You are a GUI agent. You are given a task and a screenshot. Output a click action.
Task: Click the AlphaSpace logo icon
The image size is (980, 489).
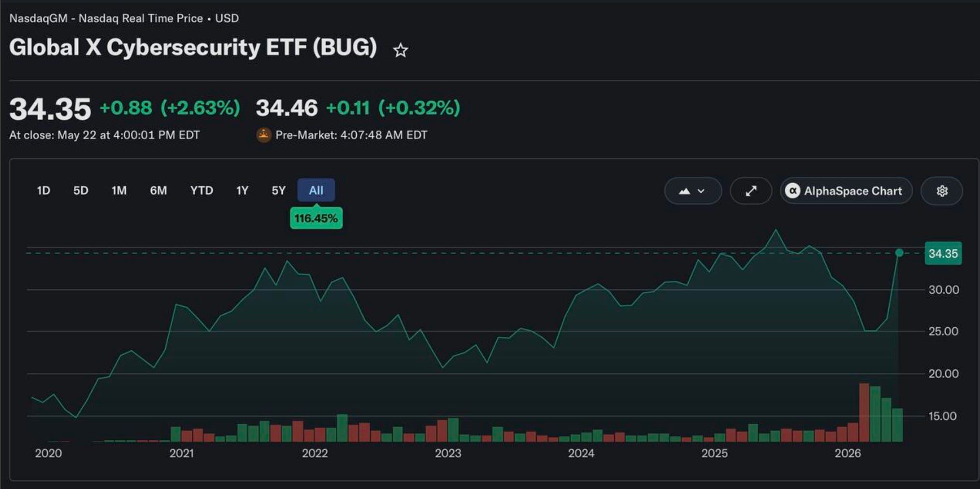point(793,191)
